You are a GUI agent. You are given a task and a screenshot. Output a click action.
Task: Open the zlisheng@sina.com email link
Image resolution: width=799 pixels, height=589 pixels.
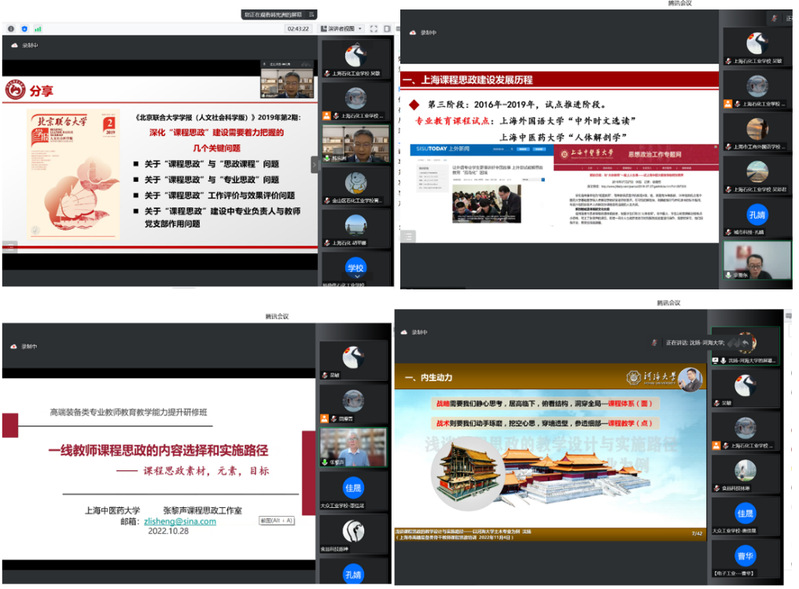pos(180,521)
